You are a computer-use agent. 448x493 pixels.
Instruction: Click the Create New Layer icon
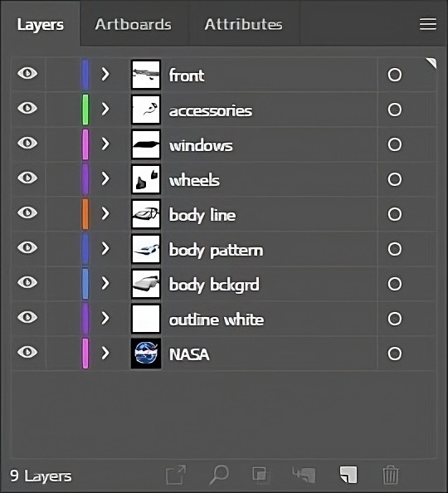(348, 475)
